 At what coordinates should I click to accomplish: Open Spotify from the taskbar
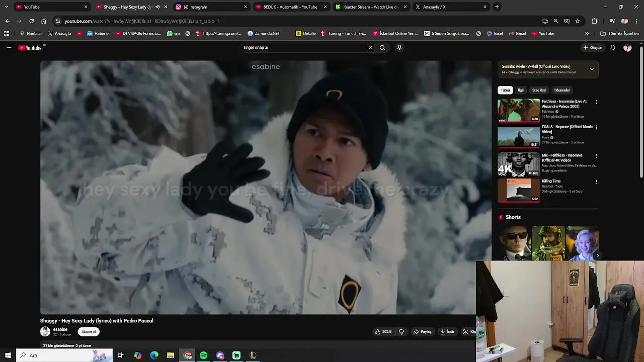pyautogui.click(x=203, y=355)
